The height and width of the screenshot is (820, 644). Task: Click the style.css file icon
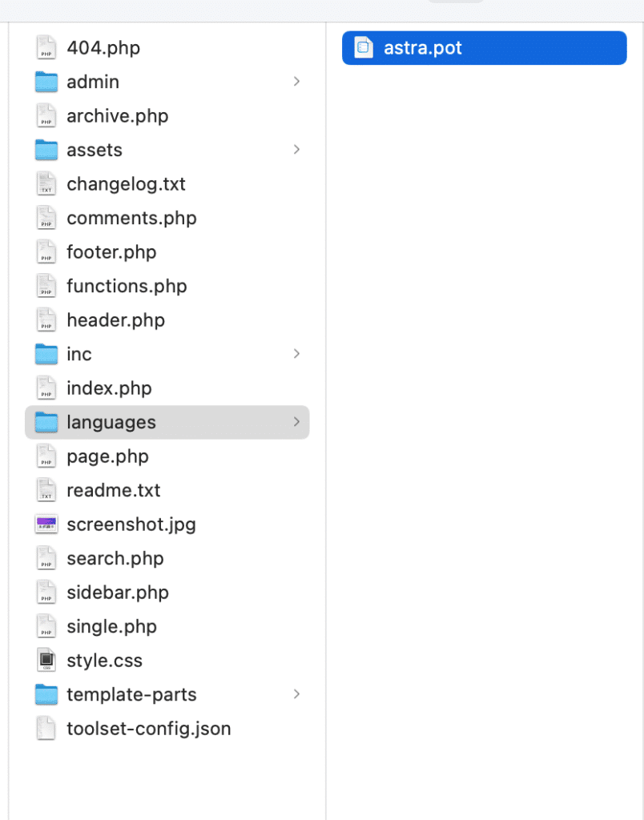pyautogui.click(x=46, y=661)
